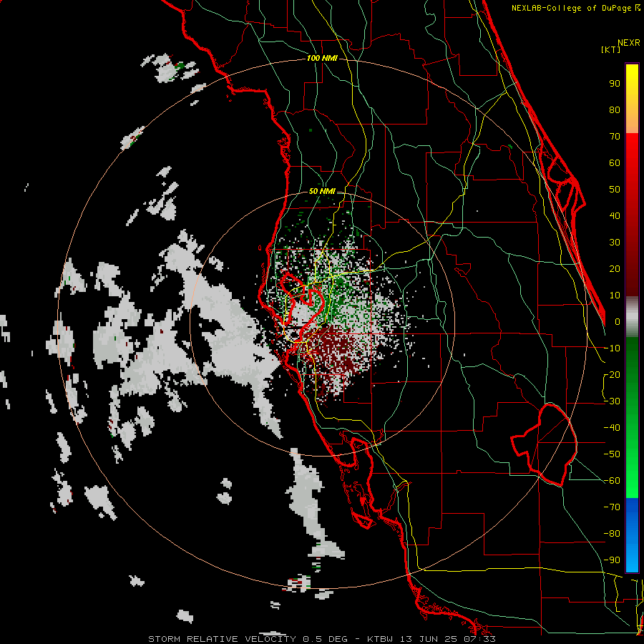Click the 50 NMI range ring label
Viewport: 644px width, 644px height.
(322, 191)
